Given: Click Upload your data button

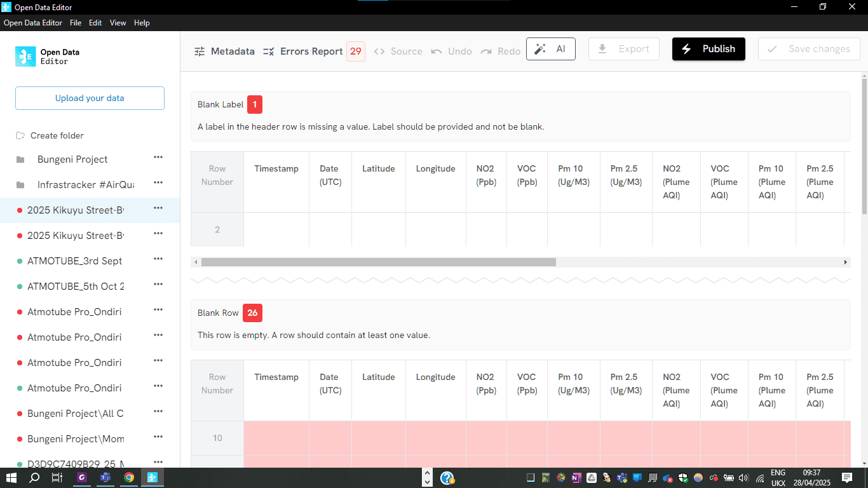Looking at the screenshot, I should pyautogui.click(x=90, y=98).
